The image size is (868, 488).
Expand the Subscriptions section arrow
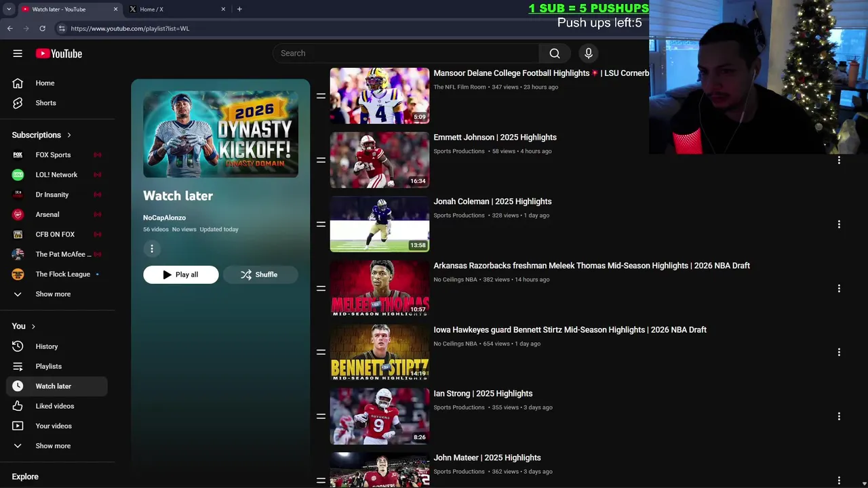point(68,135)
